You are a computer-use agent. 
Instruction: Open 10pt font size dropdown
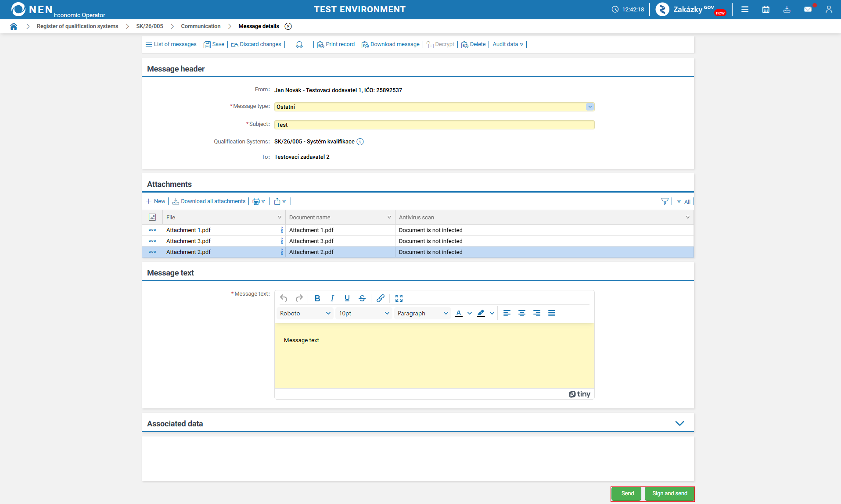(x=364, y=313)
